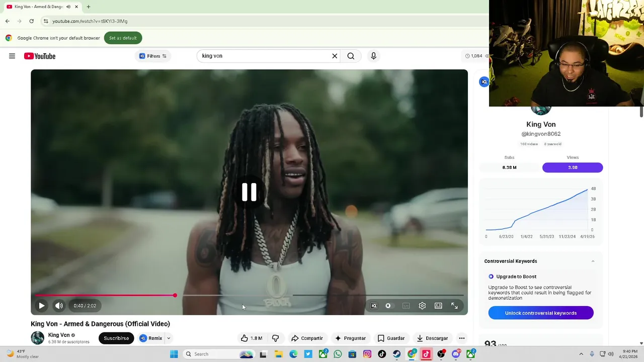Click Unlock controversial keywords button
This screenshot has width=644, height=362.
[x=541, y=313]
